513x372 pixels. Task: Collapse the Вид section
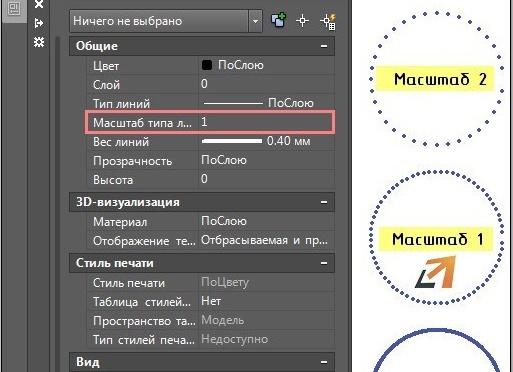pyautogui.click(x=324, y=362)
